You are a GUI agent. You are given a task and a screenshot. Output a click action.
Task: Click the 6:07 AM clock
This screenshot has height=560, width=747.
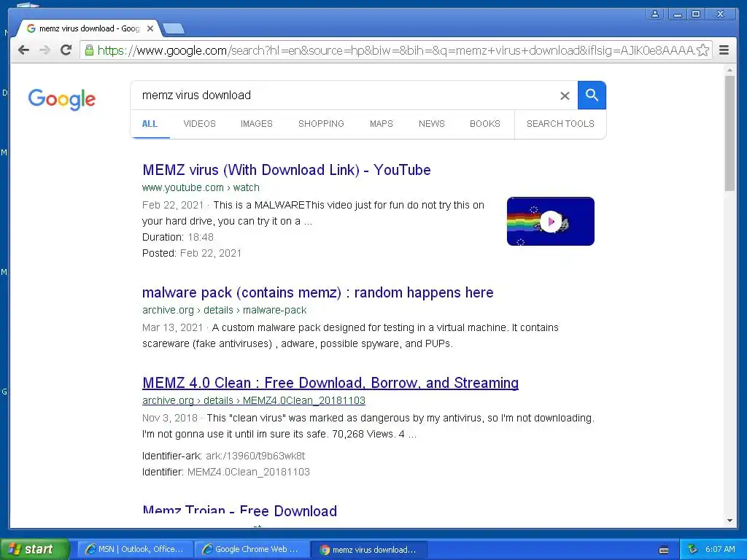click(720, 550)
